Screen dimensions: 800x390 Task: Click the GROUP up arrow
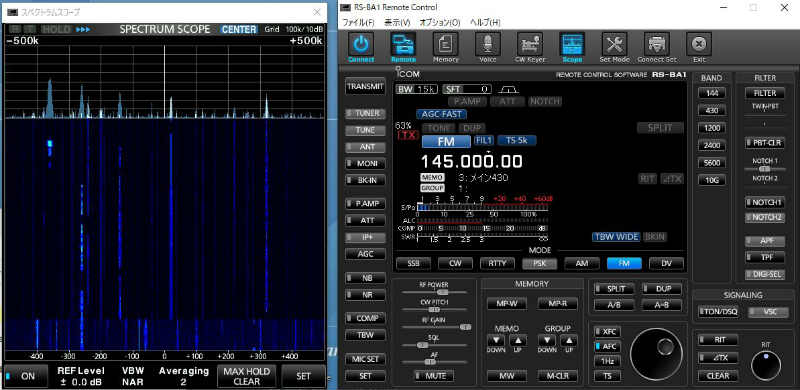click(568, 340)
